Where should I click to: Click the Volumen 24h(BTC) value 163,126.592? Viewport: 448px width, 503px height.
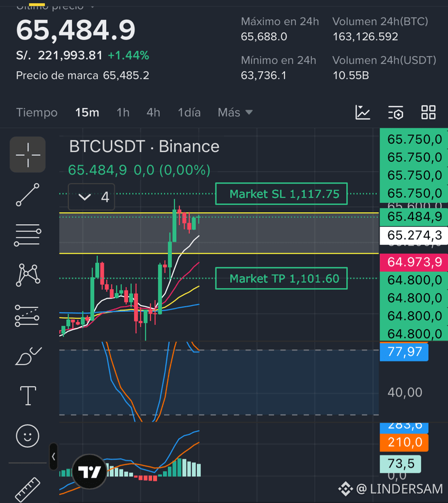point(365,37)
